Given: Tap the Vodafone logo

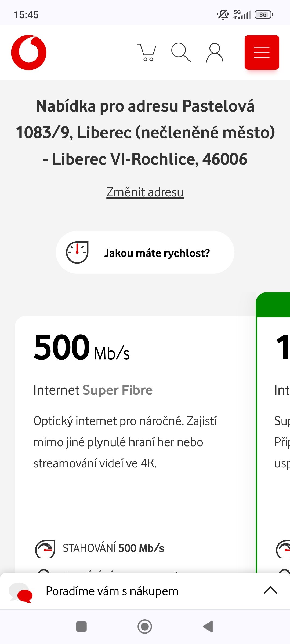Looking at the screenshot, I should point(29,53).
